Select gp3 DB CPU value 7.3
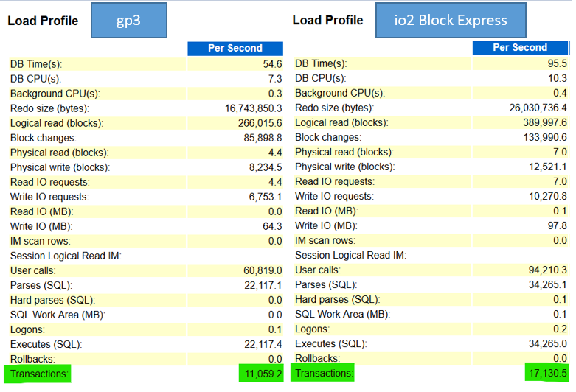 point(275,79)
